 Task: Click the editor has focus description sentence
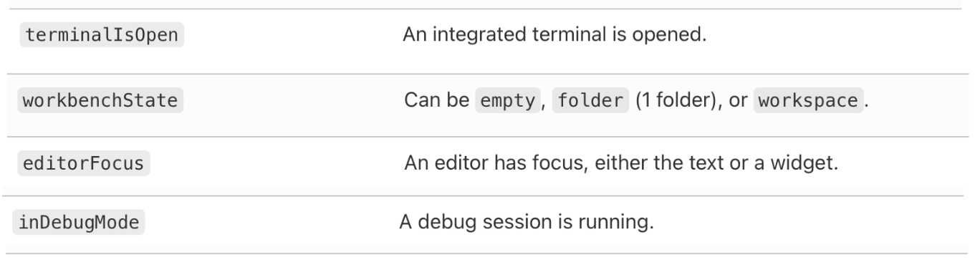[x=621, y=164]
